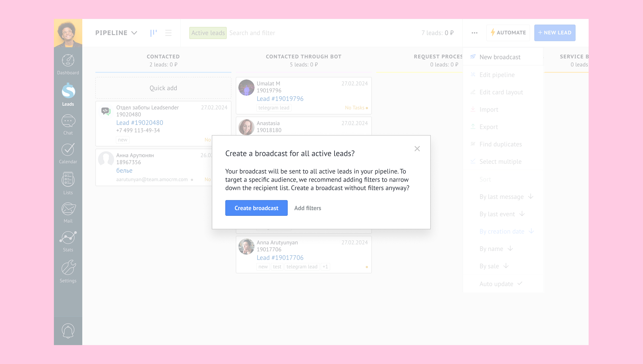Click email aarutunyan@team.amocrm.com
643x364 pixels.
coord(152,179)
